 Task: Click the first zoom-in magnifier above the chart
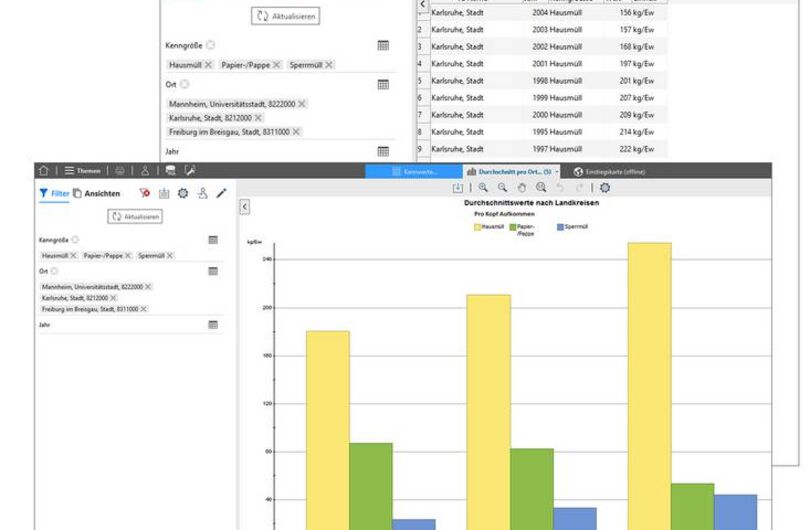pos(483,187)
